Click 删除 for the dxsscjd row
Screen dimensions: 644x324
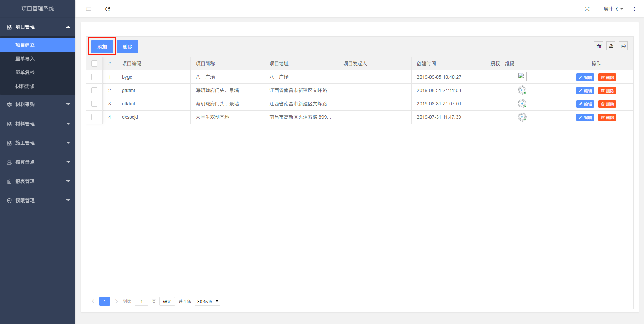coord(607,117)
